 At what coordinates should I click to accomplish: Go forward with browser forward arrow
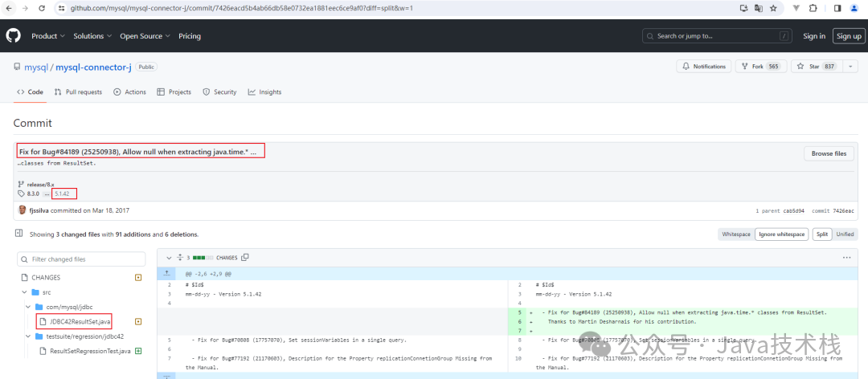click(x=26, y=8)
